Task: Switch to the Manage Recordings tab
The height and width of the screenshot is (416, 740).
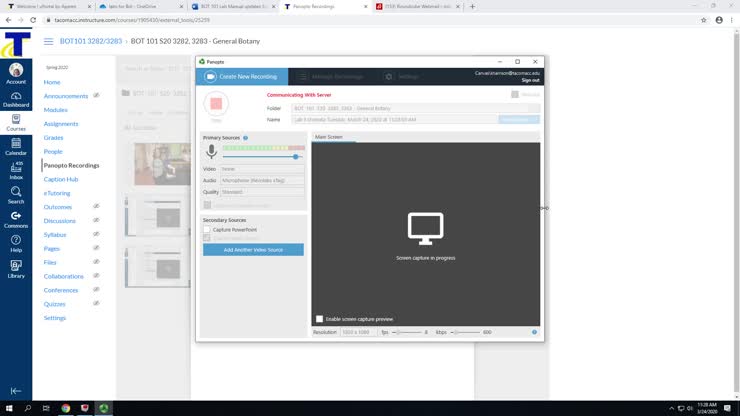Action: pyautogui.click(x=331, y=76)
